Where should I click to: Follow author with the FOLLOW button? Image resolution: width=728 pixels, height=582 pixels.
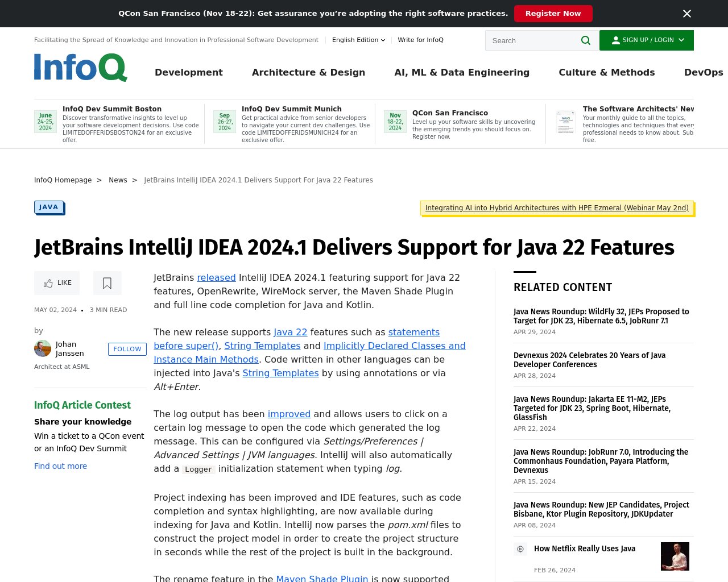click(127, 349)
